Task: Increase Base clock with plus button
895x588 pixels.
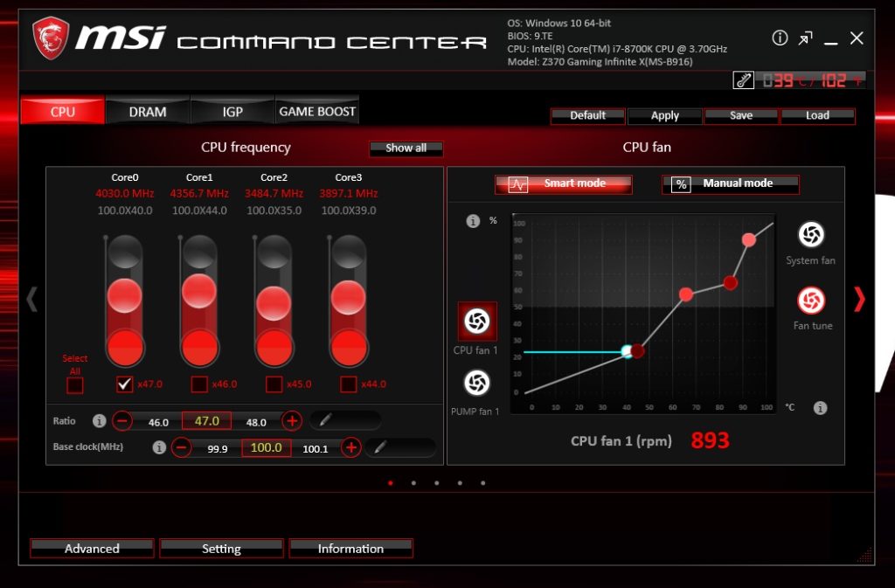Action: tap(351, 447)
